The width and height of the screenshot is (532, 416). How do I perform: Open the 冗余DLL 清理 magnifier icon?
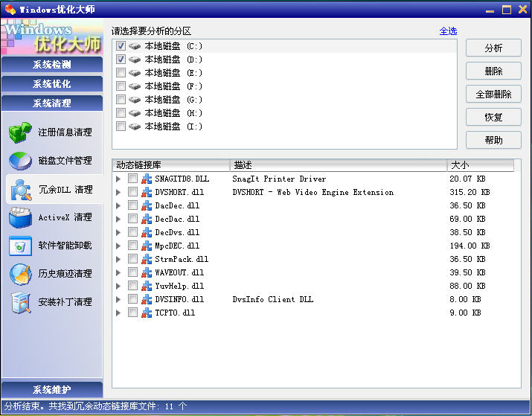tap(21, 190)
